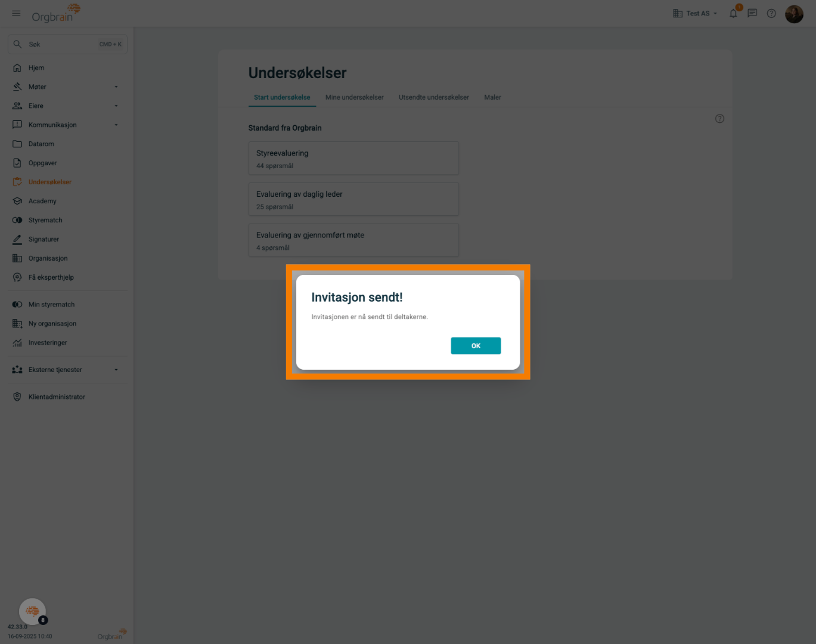Image resolution: width=816 pixels, height=644 pixels.
Task: Click the Signaturer pen icon
Action: pyautogui.click(x=17, y=240)
